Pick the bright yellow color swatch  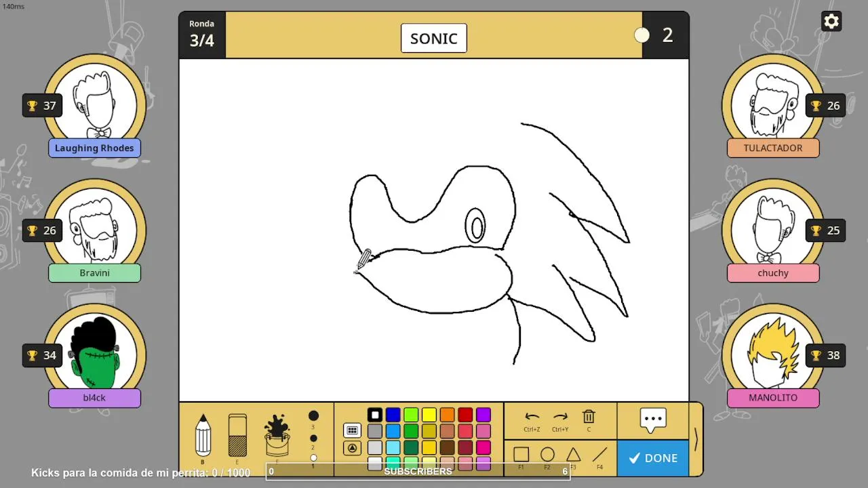(429, 415)
